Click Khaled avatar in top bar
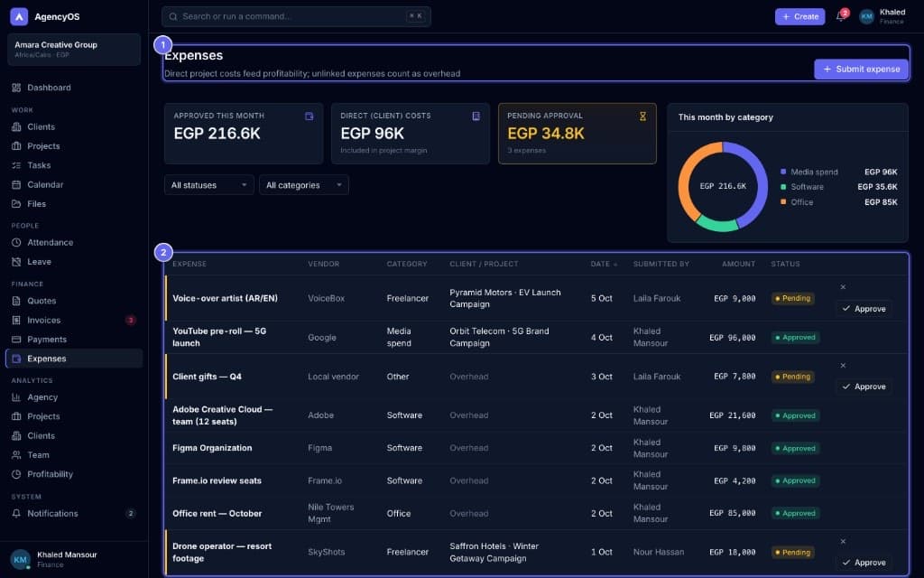Viewport: 924px width, 578px height. click(866, 16)
